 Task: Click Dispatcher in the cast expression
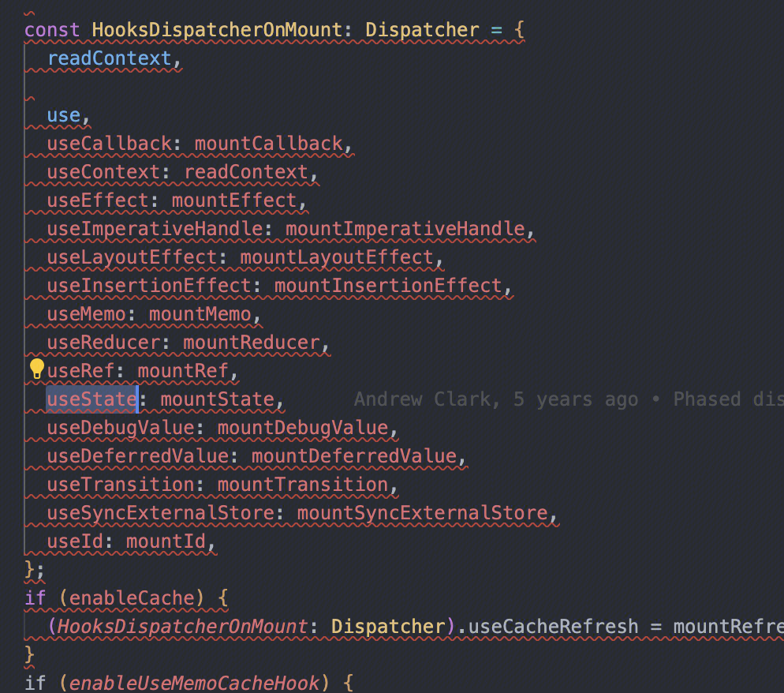pyautogui.click(x=388, y=627)
